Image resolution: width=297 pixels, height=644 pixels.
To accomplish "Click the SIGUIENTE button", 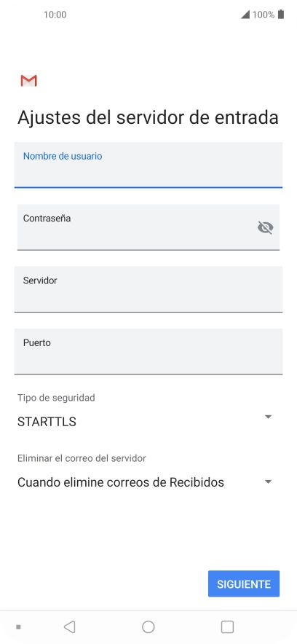I will (244, 584).
